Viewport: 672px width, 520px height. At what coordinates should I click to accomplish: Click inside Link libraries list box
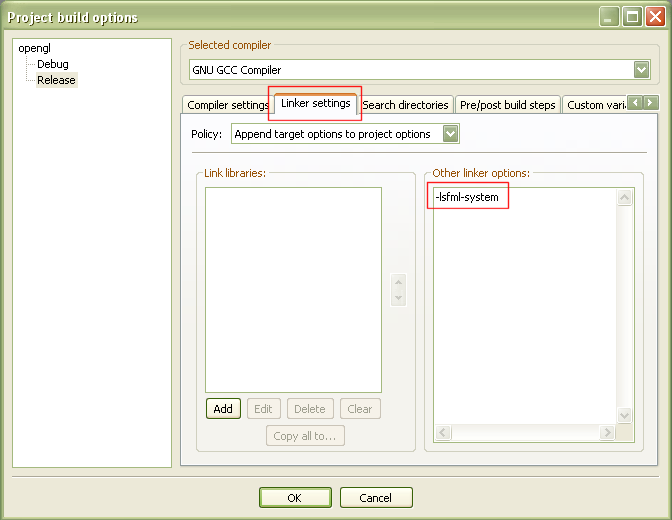pyautogui.click(x=294, y=289)
